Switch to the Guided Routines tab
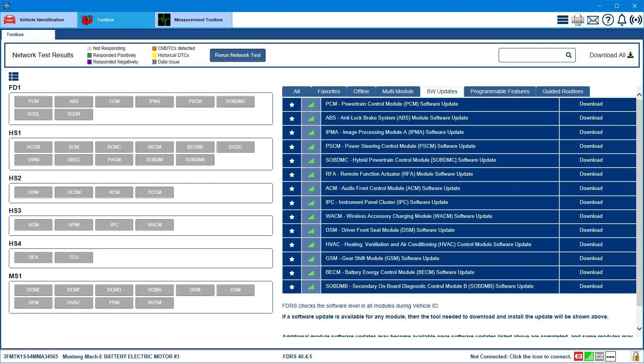 563,91
